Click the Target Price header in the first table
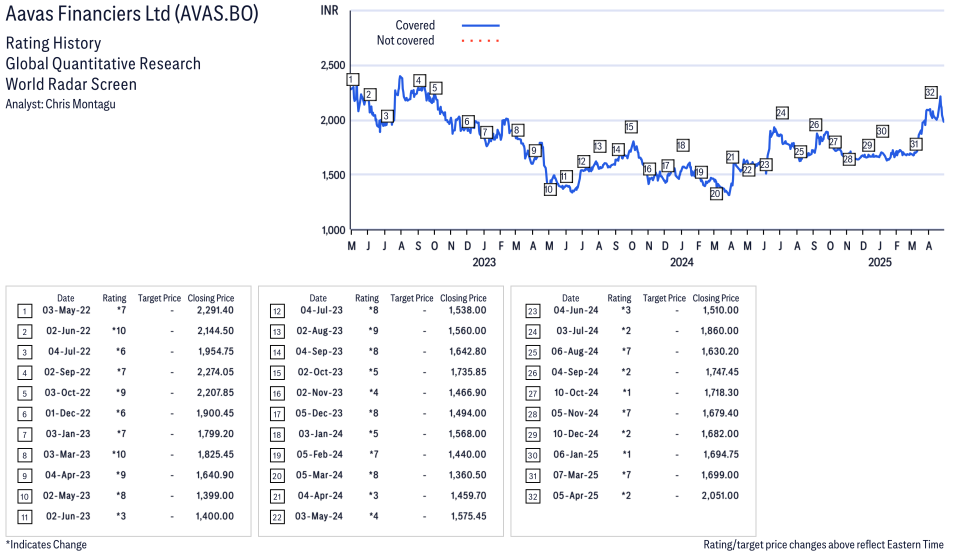 tap(160, 298)
